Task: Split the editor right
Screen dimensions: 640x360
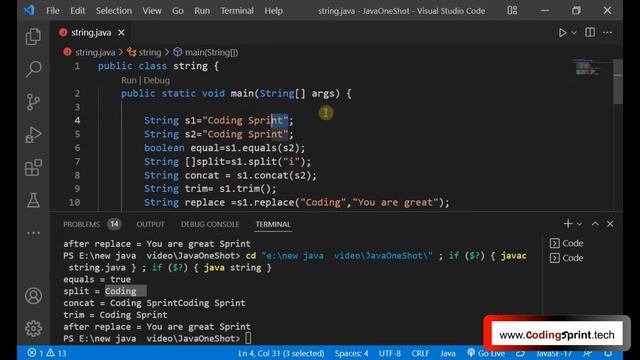Action: tap(590, 32)
